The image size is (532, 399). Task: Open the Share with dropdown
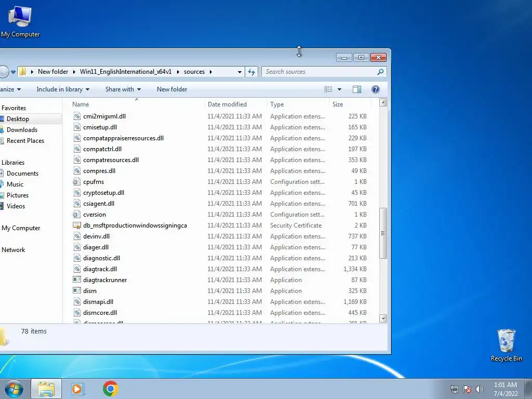[123, 89]
